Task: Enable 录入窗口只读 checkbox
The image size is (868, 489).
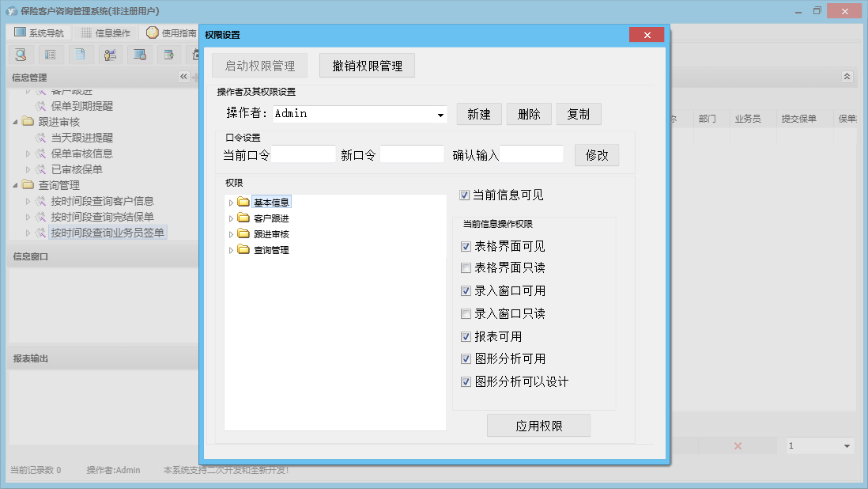Action: (466, 314)
